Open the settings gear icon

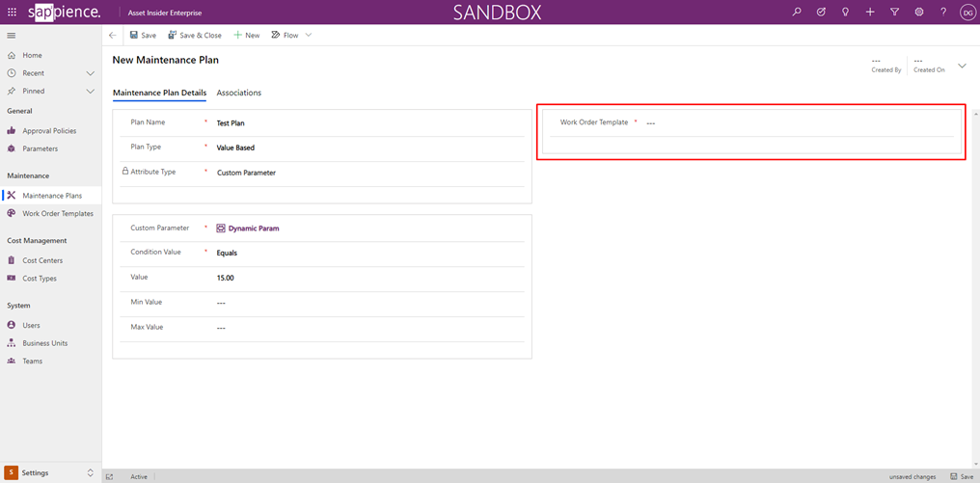918,13
